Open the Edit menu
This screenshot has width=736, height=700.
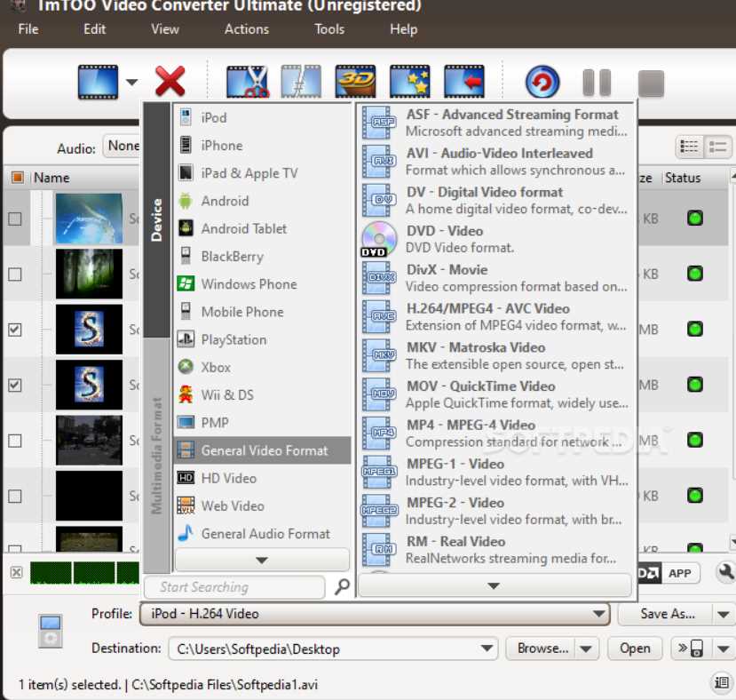coord(94,29)
